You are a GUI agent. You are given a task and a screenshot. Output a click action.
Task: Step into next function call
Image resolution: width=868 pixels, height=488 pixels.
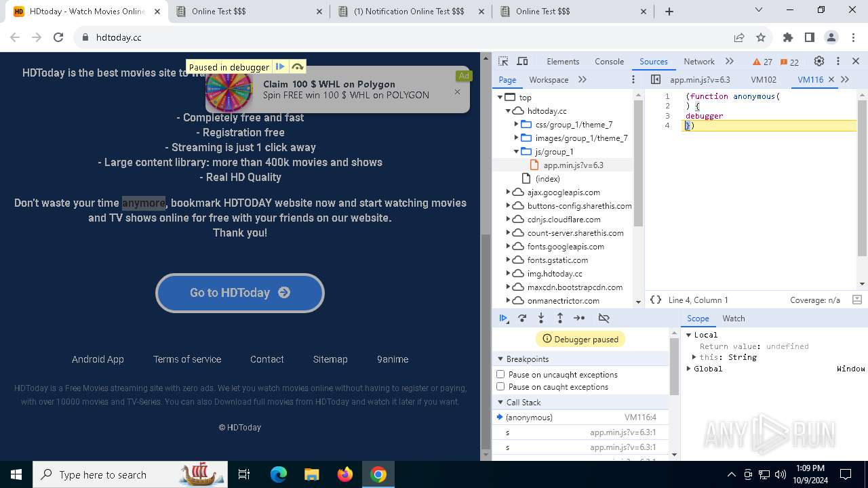541,318
